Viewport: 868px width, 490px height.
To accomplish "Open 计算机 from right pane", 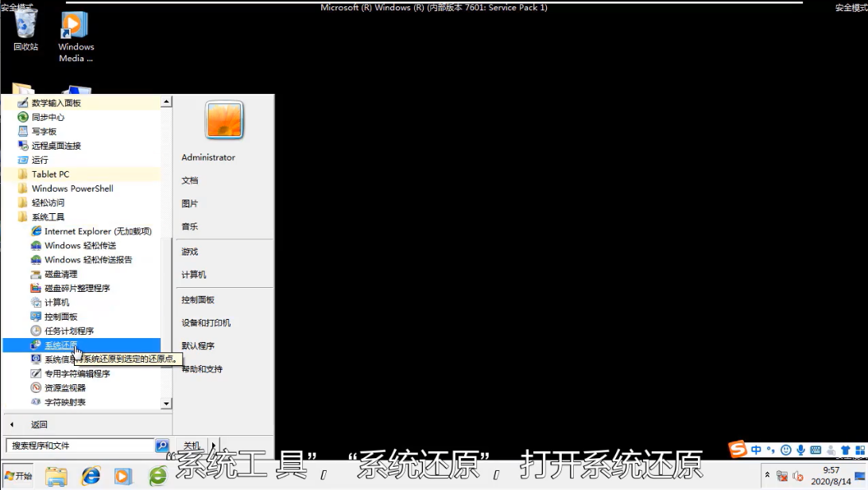I will coord(194,274).
